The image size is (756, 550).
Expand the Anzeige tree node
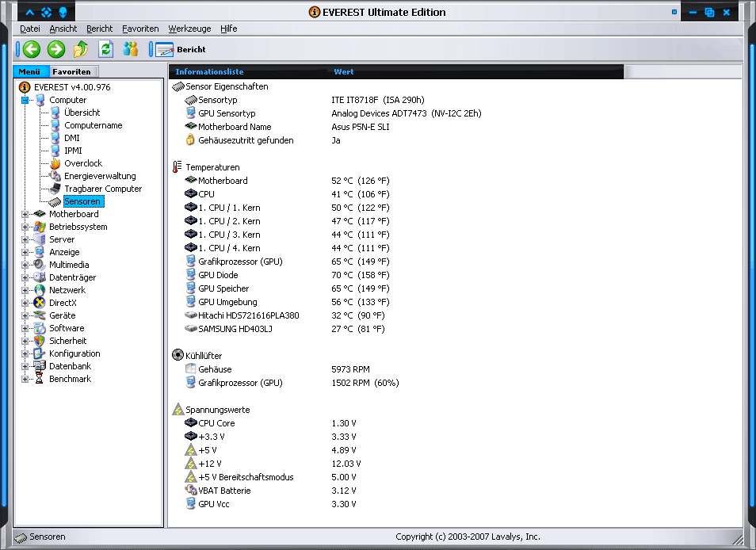[x=25, y=252]
